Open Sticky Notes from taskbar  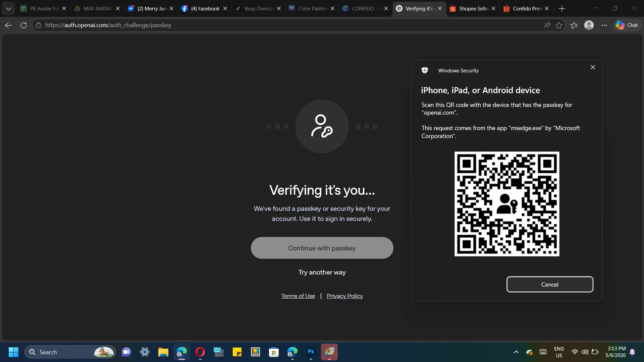pyautogui.click(x=237, y=352)
